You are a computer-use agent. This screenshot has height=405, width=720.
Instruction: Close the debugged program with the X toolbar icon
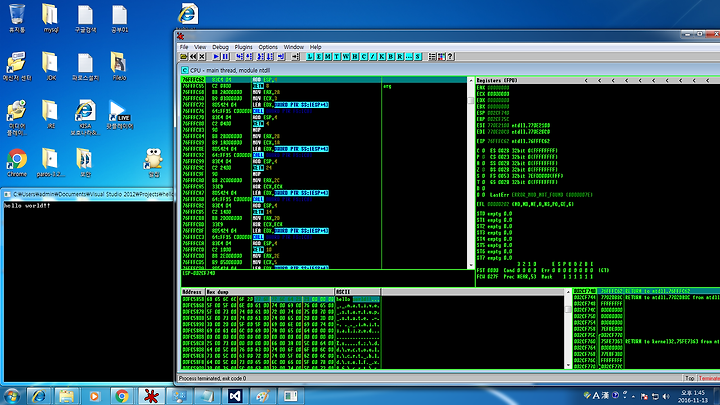[202, 56]
